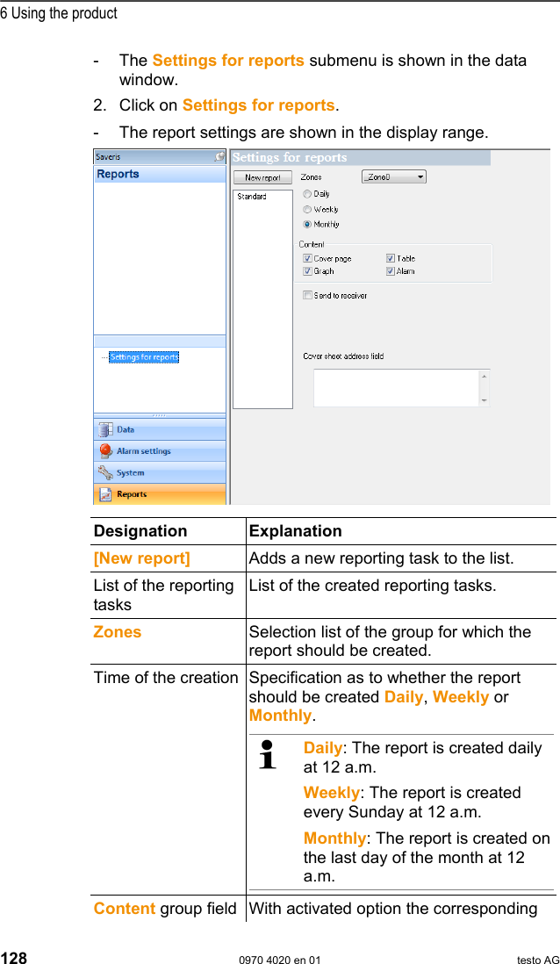Image resolution: width=560 pixels, height=964 pixels.
Task: Click the System wrench icon
Action: tap(105, 472)
